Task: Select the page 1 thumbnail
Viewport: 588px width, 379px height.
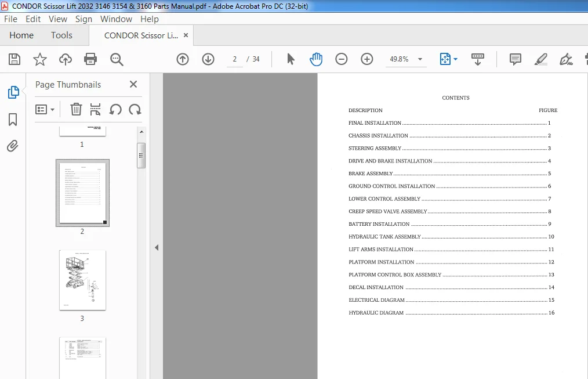Action: coord(82,131)
